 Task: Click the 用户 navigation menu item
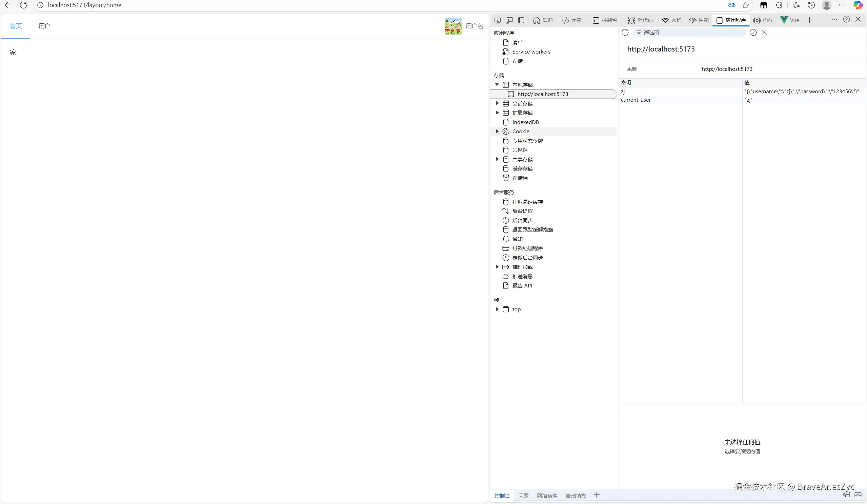point(44,26)
